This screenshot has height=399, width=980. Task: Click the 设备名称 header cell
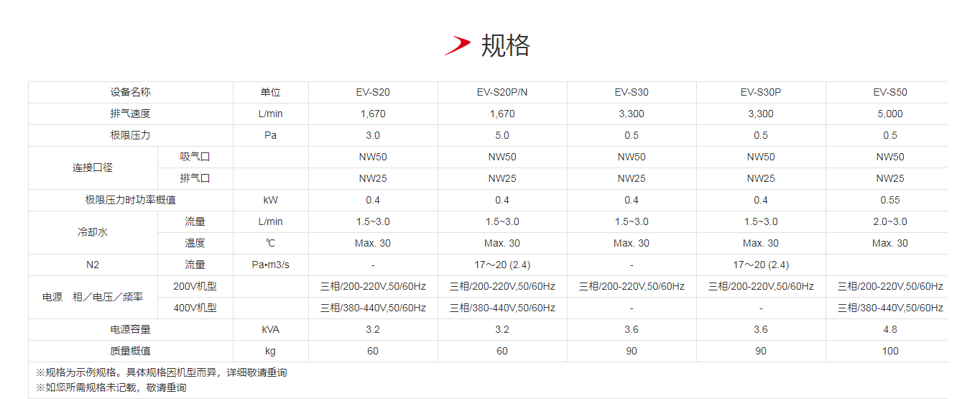point(130,92)
